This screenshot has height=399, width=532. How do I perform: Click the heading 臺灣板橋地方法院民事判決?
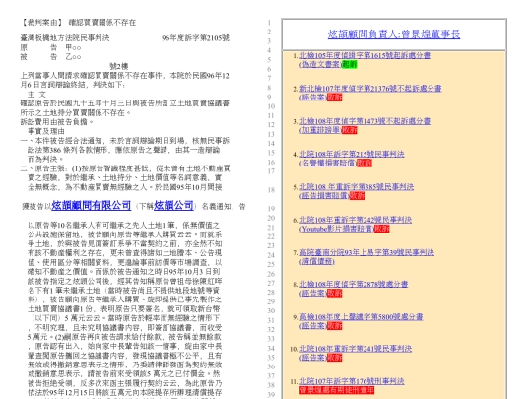65,38
